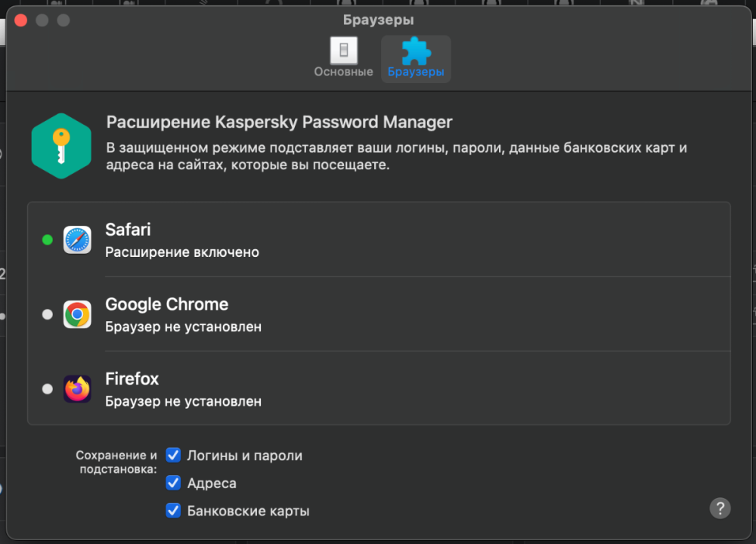Screen dimensions: 756x544
Task: Close the Браузеры window
Action: pyautogui.click(x=21, y=20)
